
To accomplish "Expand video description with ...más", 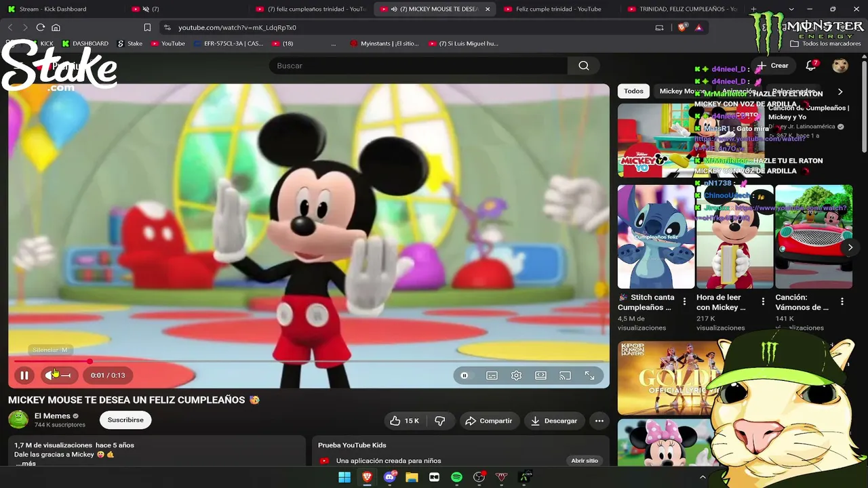I will coord(26,464).
